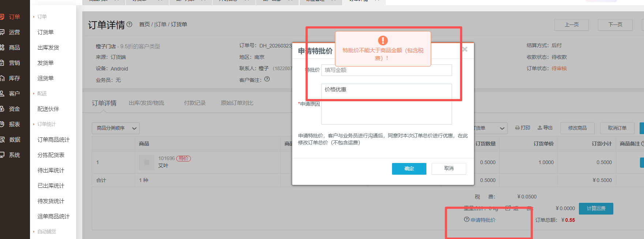Image resolution: width=644 pixels, height=239 pixels.
Task: Switch to the 原始订单对比 tab
Action: [x=237, y=103]
